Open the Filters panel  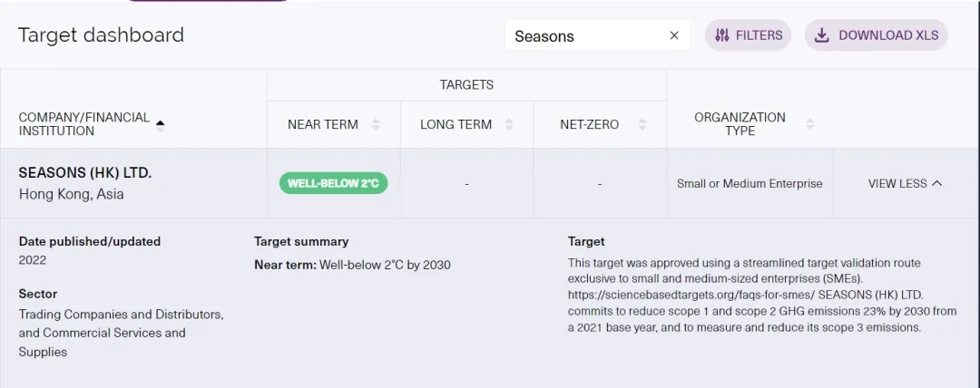[748, 35]
